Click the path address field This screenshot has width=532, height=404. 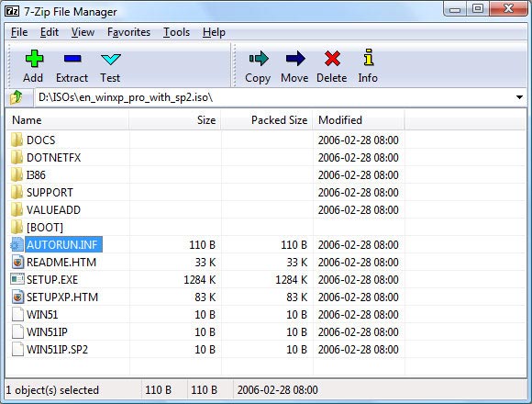point(273,97)
